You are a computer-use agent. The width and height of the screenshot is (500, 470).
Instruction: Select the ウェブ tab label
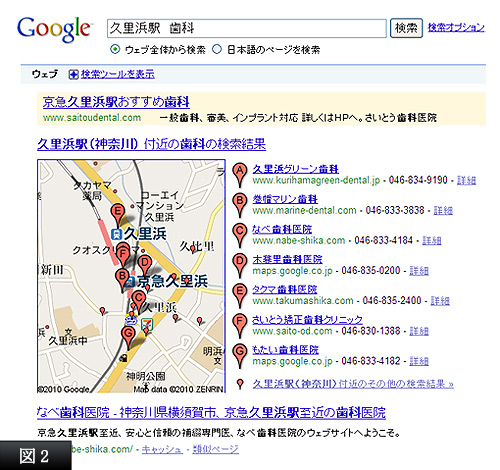(x=45, y=74)
